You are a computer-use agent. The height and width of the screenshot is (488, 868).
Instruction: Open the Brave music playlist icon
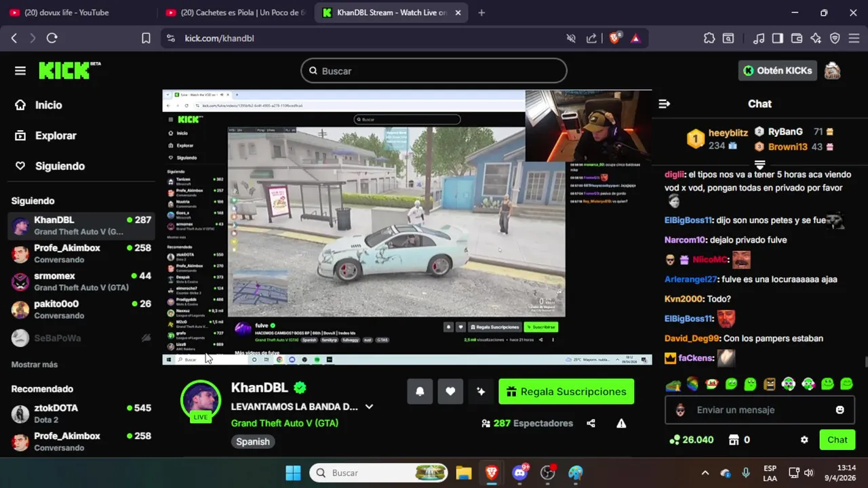pyautogui.click(x=759, y=39)
